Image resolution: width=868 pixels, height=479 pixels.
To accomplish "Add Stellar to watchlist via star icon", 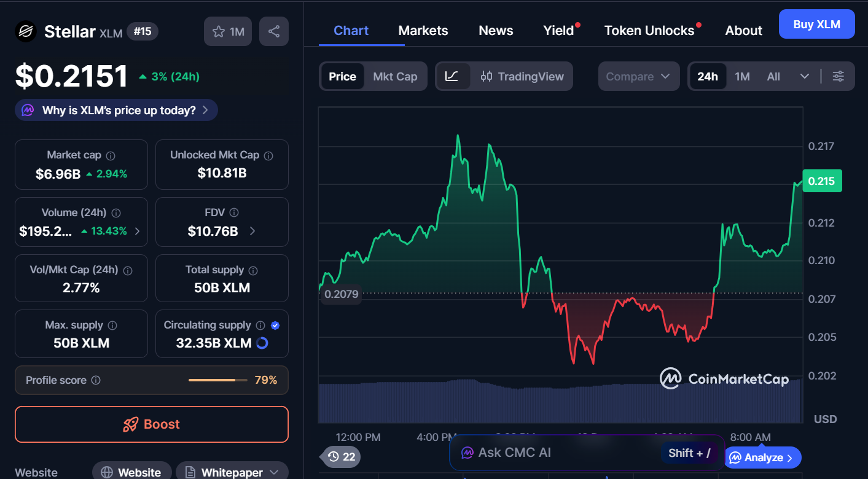I will (x=220, y=31).
